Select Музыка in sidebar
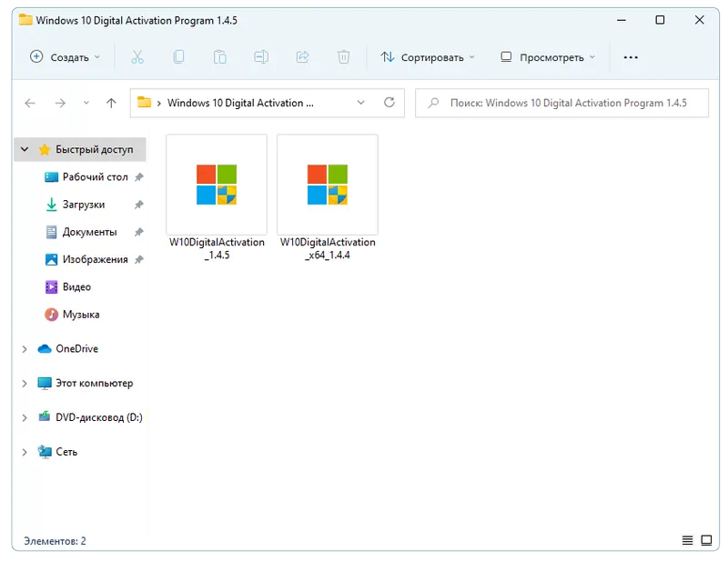Viewport: 728px width, 561px height. pyautogui.click(x=81, y=315)
